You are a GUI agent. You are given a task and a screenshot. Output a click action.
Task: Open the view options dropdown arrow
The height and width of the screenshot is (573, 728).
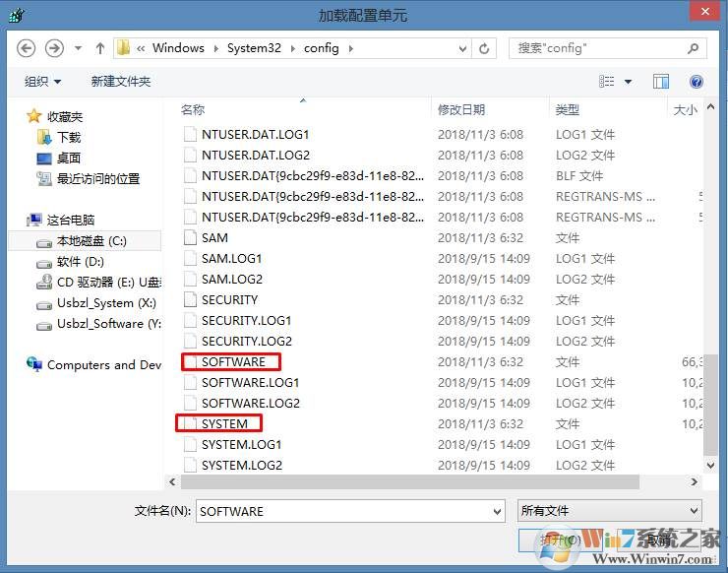point(628,82)
